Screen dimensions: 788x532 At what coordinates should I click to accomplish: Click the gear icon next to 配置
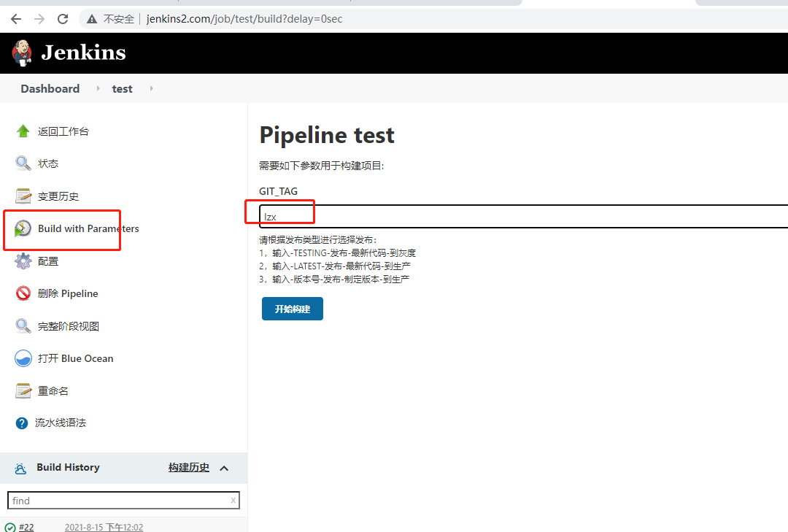pos(23,261)
